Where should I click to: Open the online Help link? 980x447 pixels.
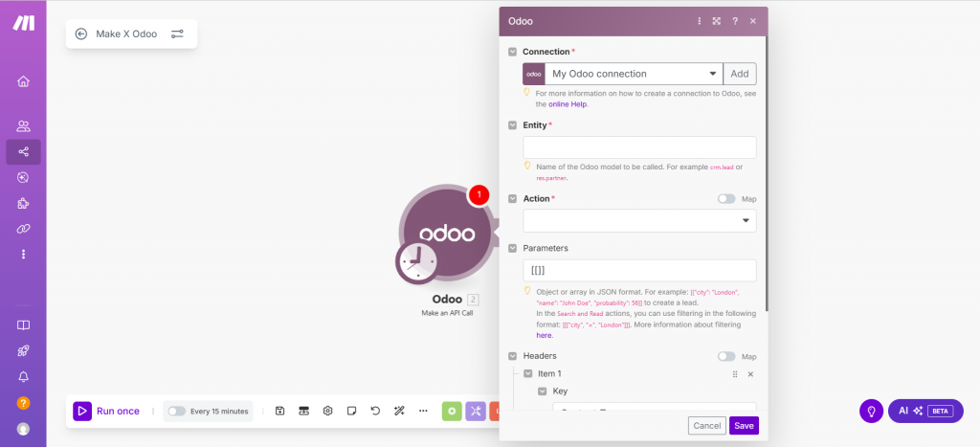pyautogui.click(x=568, y=104)
